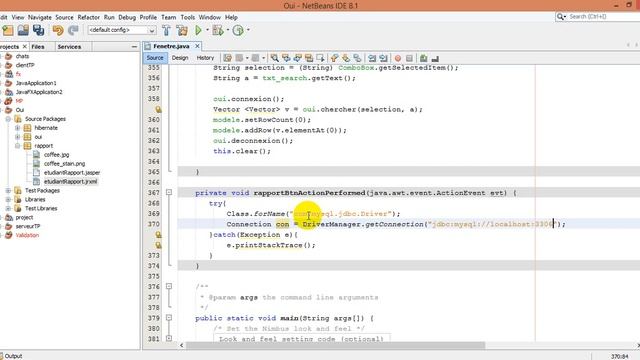
Task: Open the Refactor menu
Action: pos(89,17)
